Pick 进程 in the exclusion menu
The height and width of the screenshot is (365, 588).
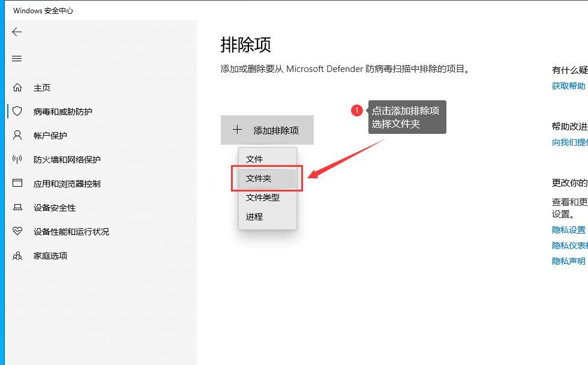tap(254, 217)
